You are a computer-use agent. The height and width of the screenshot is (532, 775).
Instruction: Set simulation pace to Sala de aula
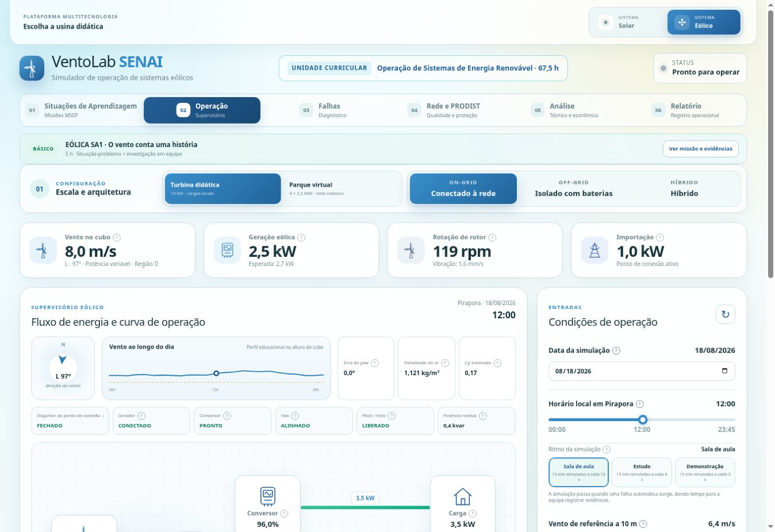(578, 472)
